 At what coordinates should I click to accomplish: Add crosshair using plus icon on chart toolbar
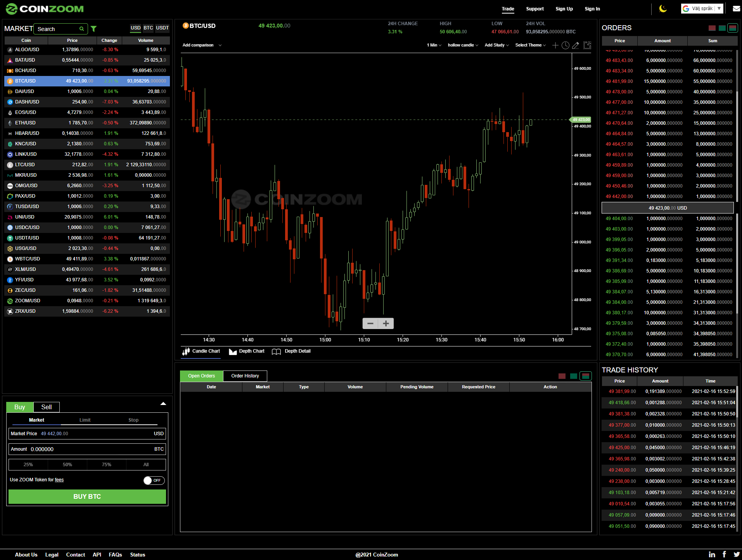(x=555, y=45)
